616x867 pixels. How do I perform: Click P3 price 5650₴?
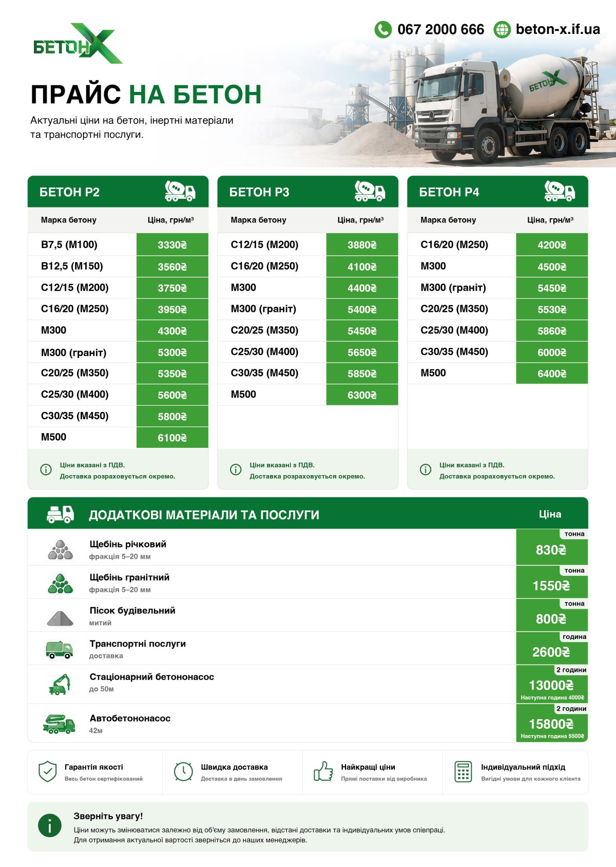click(x=362, y=352)
